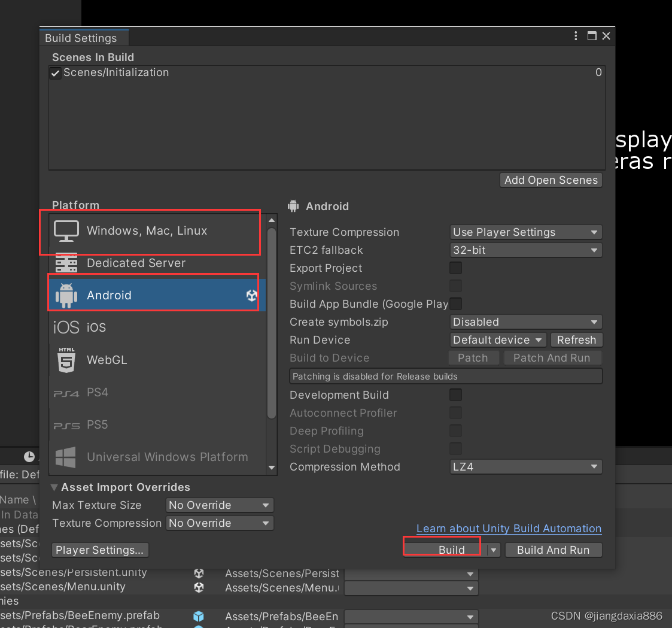This screenshot has width=672, height=628.
Task: Toggle the Deep Profiling checkbox
Action: click(x=455, y=431)
